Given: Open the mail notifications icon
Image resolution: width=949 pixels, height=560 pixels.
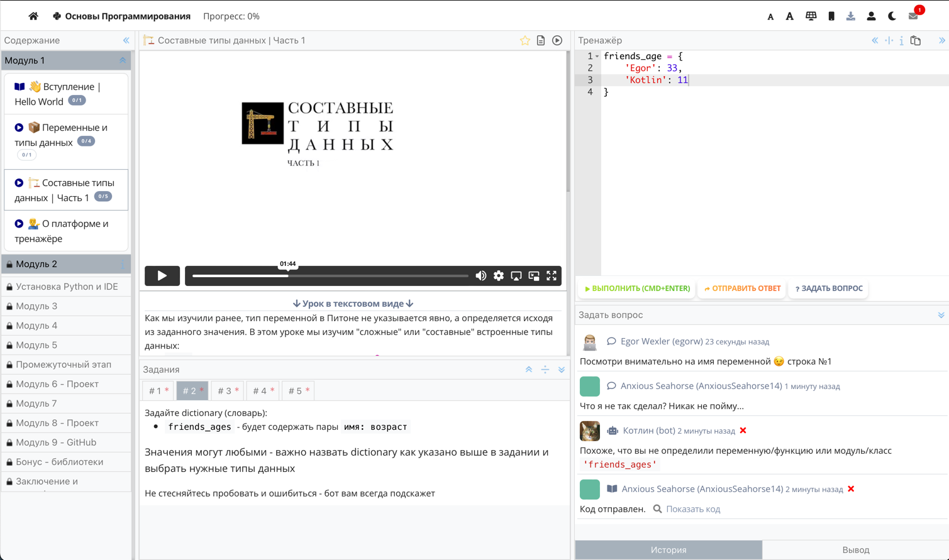Looking at the screenshot, I should click(913, 16).
